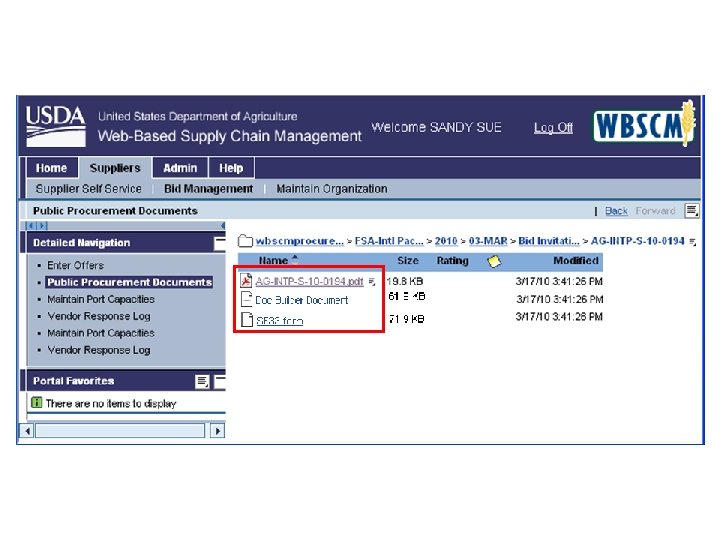Image resolution: width=720 pixels, height=540 pixels.
Task: Open the Bid Invitati... breadcrumb link
Action: [549, 241]
